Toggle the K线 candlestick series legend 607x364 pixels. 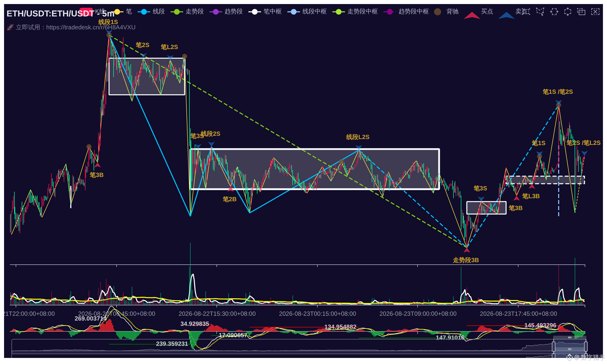pyautogui.click(x=92, y=12)
